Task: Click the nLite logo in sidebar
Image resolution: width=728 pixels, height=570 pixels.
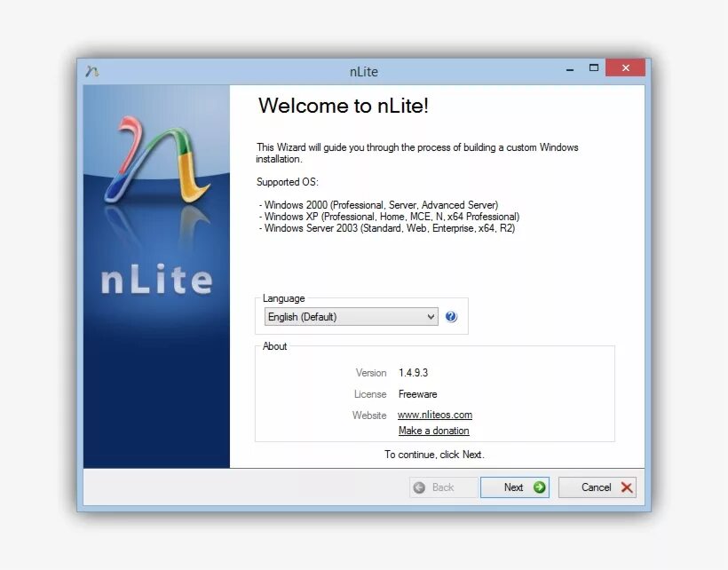Action: [156, 160]
